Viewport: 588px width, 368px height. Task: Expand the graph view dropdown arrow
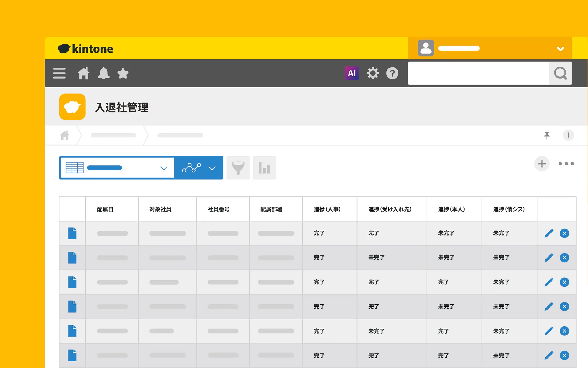[212, 168]
